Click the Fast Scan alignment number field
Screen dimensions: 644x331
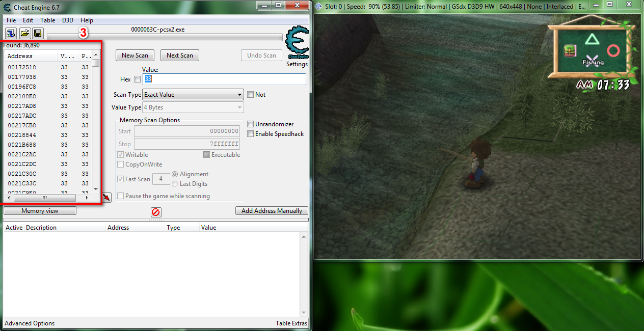[161, 179]
